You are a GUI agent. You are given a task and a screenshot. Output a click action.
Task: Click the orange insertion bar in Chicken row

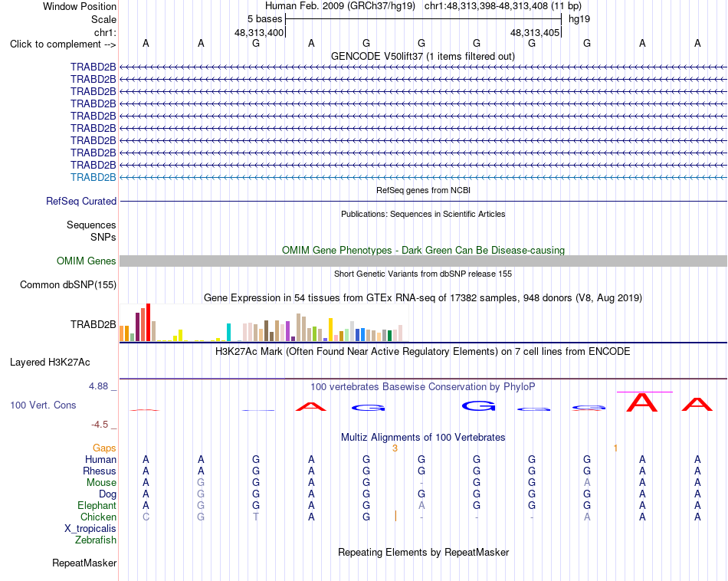coord(395,516)
